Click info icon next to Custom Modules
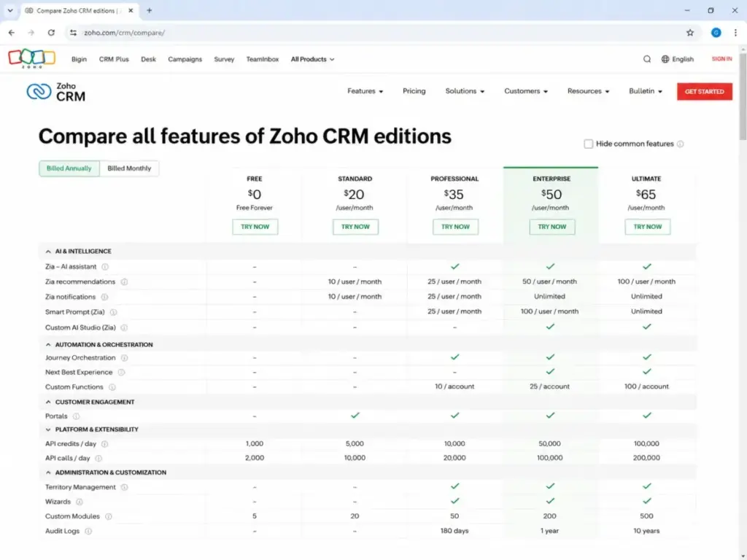 tap(108, 517)
